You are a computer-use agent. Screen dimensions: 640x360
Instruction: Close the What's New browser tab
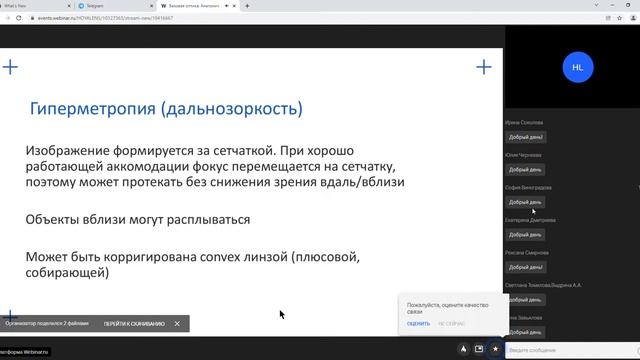click(x=69, y=6)
